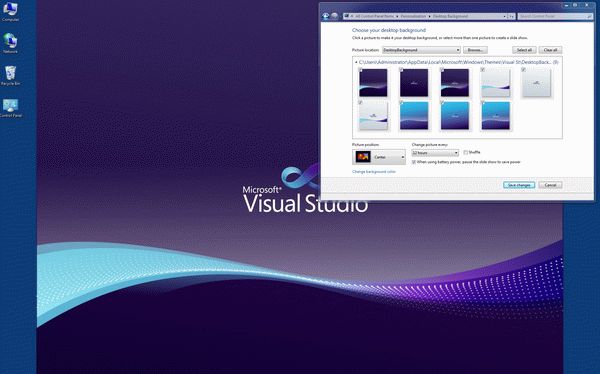
Task: Click the address bar refresh icon
Action: tap(512, 16)
